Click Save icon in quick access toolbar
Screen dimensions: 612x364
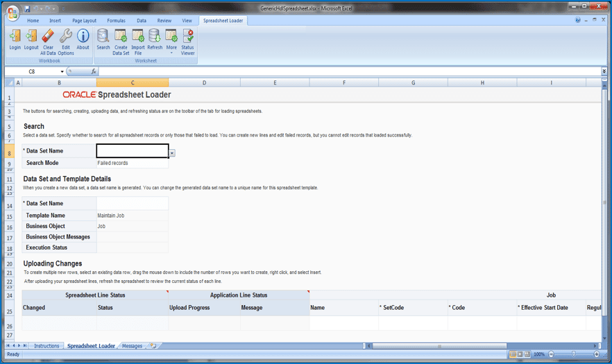point(27,8)
